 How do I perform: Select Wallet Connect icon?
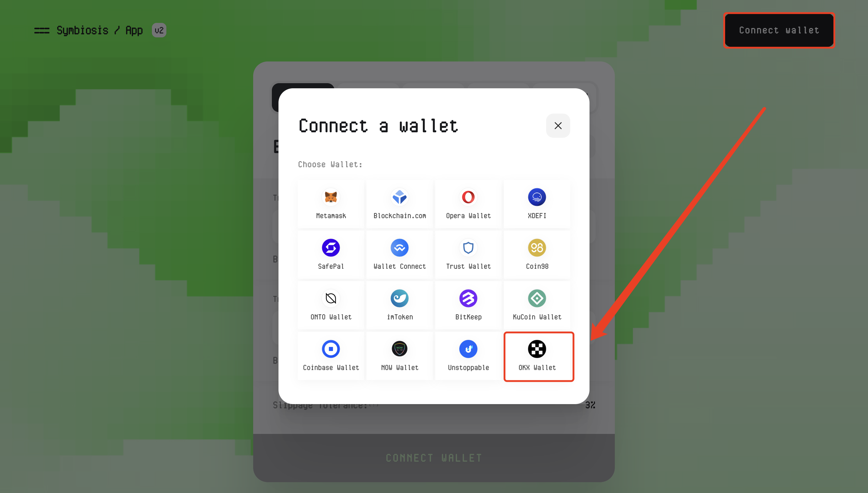[399, 247]
